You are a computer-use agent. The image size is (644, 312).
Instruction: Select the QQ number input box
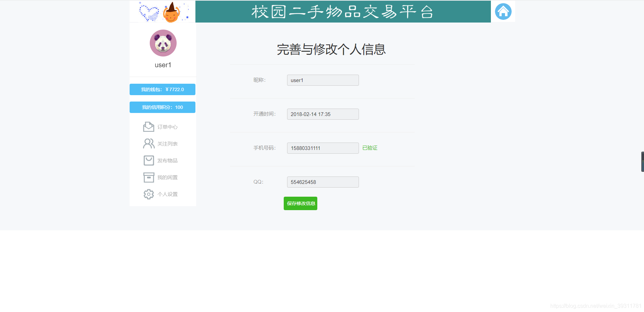point(322,182)
